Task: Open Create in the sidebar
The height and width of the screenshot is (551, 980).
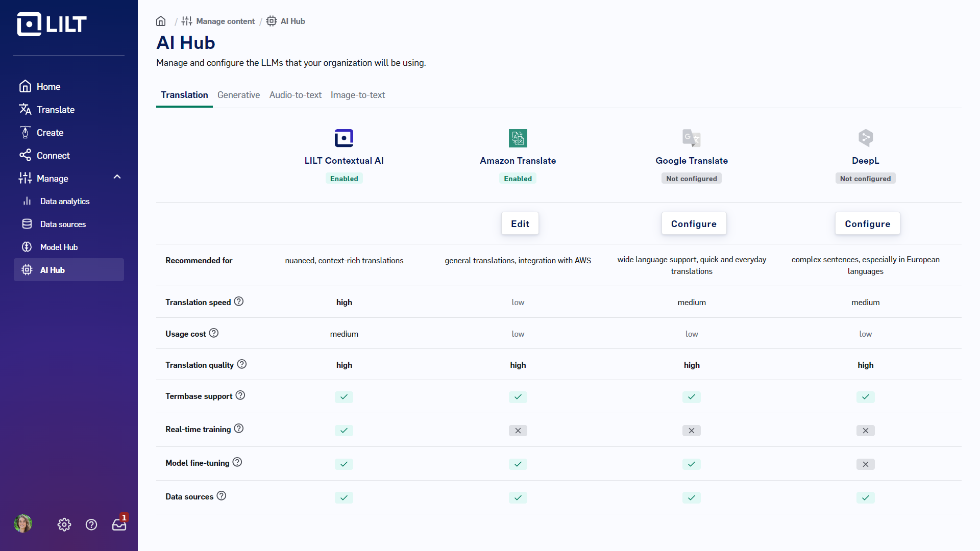Action: [69, 133]
